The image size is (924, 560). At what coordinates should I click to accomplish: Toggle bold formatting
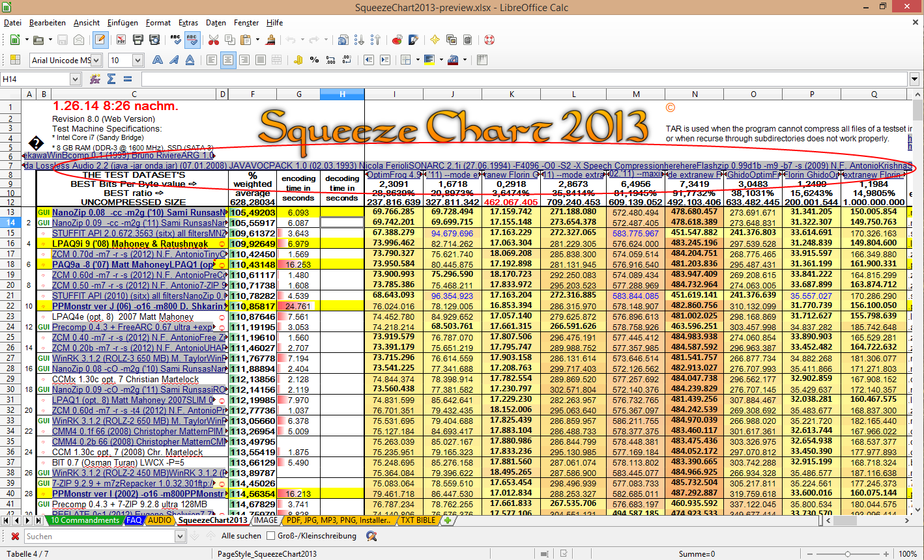[x=157, y=60]
